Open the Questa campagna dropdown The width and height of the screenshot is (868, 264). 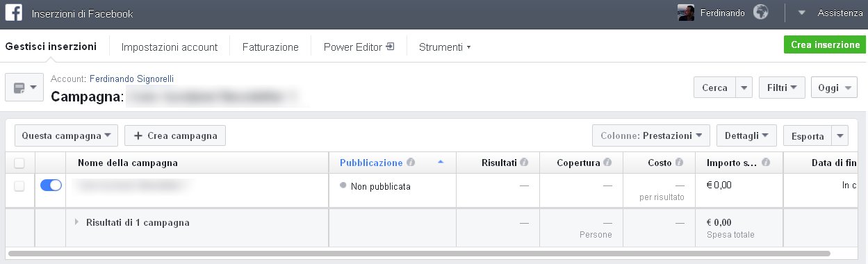tap(66, 135)
